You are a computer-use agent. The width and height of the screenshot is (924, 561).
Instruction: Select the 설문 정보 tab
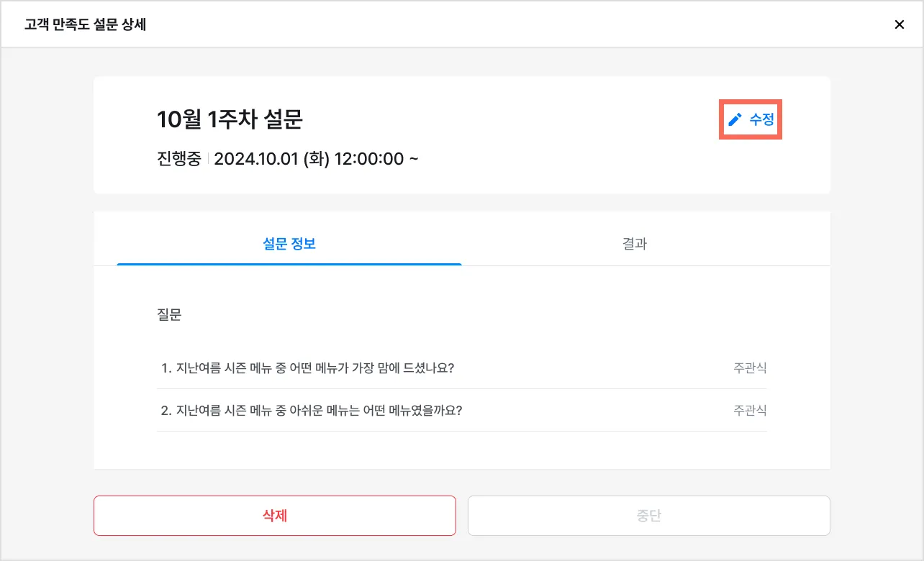289,244
